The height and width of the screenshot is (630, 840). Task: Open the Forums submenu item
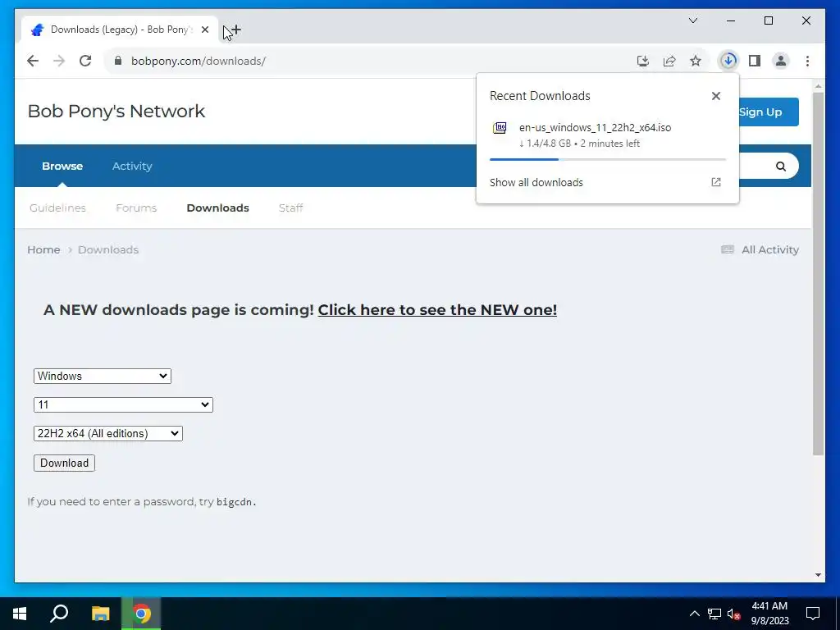136,208
